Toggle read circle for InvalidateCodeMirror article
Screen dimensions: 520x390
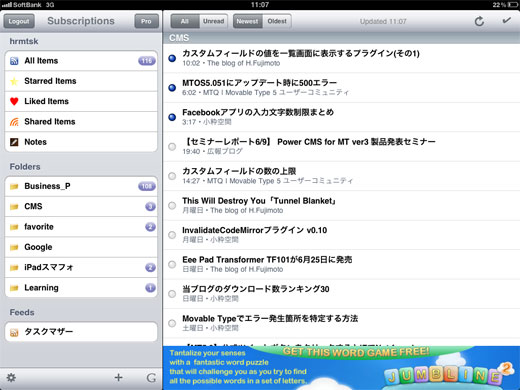(x=172, y=235)
